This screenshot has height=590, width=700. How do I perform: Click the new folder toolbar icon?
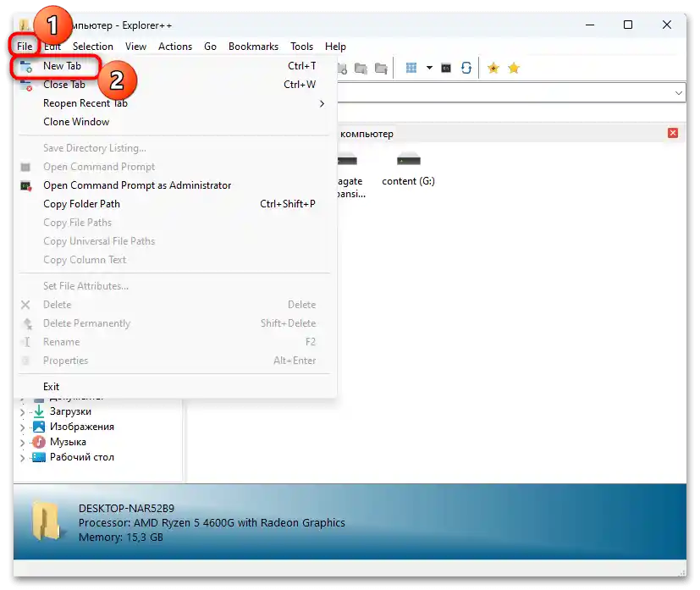point(343,68)
